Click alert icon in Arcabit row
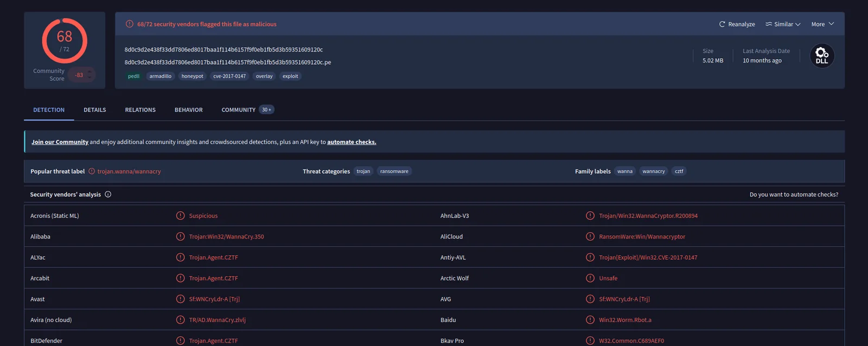Screen dimensions: 868x346 coord(181,278)
